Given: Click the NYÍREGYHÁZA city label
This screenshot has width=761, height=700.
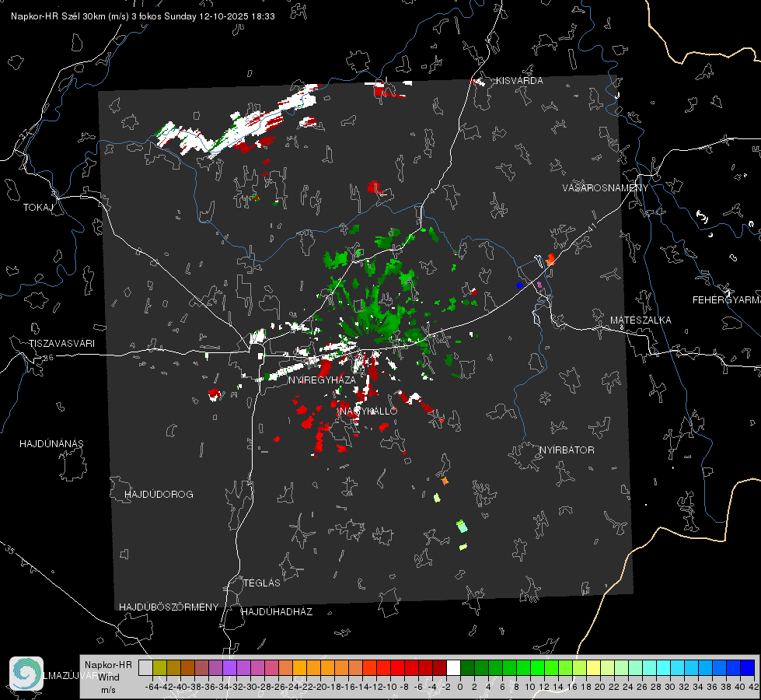Looking at the screenshot, I should coord(322,380).
